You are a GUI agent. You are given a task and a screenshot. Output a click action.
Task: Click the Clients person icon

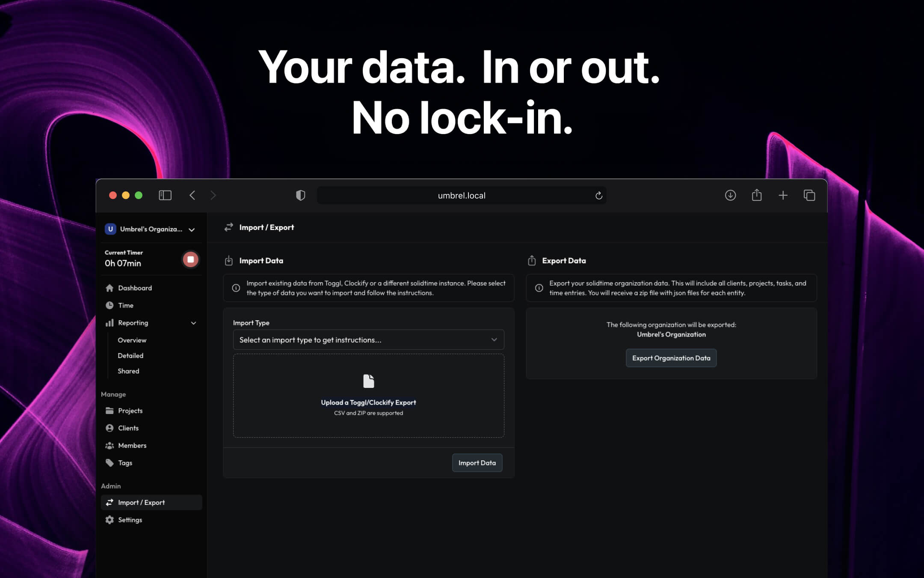110,428
